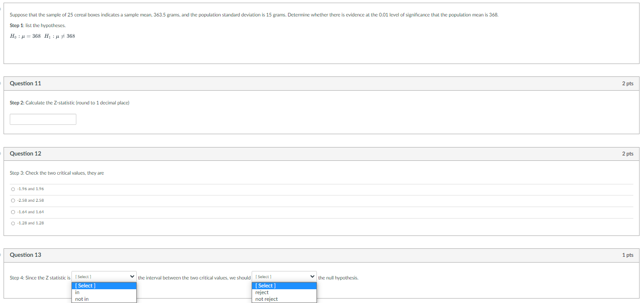Open the second Select dropdown before 'the null hypothesis'
The width and height of the screenshot is (644, 303).
284,277
